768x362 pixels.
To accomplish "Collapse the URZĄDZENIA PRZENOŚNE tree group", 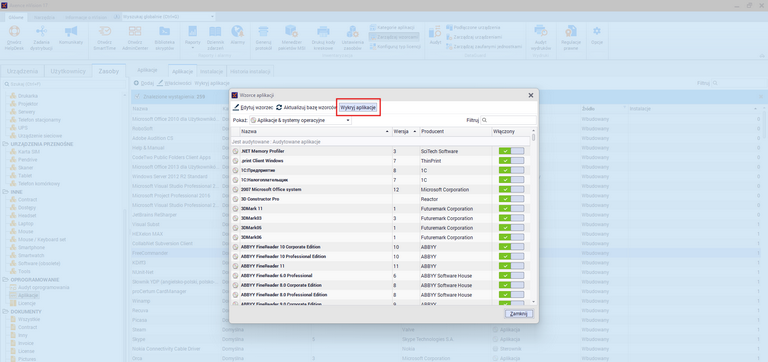I will [x=6, y=144].
